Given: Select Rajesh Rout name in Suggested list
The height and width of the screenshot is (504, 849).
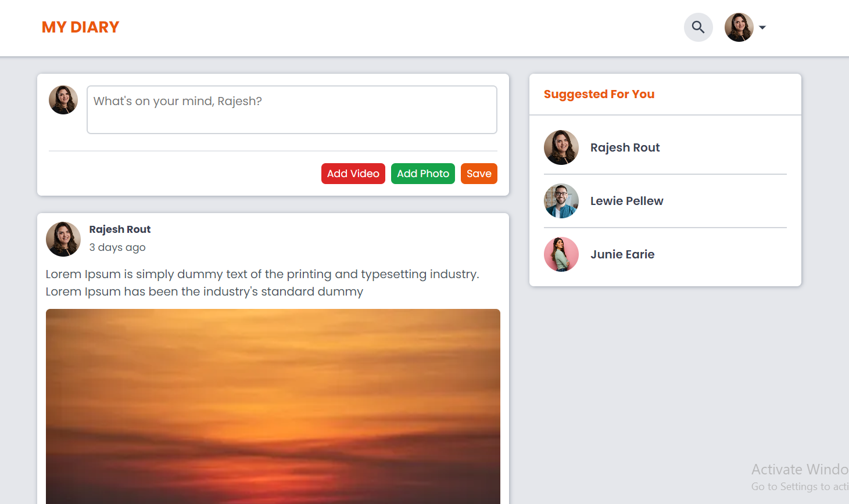Looking at the screenshot, I should pyautogui.click(x=625, y=147).
